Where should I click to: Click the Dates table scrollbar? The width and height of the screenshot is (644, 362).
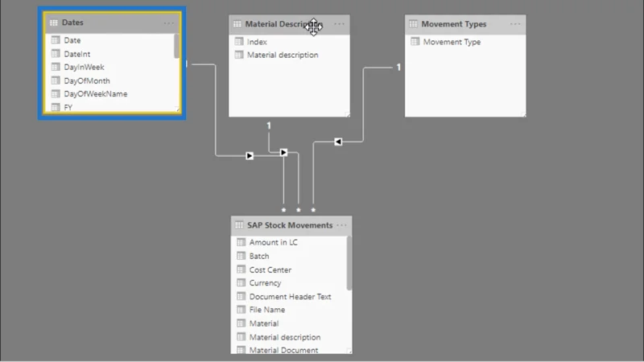(x=176, y=46)
